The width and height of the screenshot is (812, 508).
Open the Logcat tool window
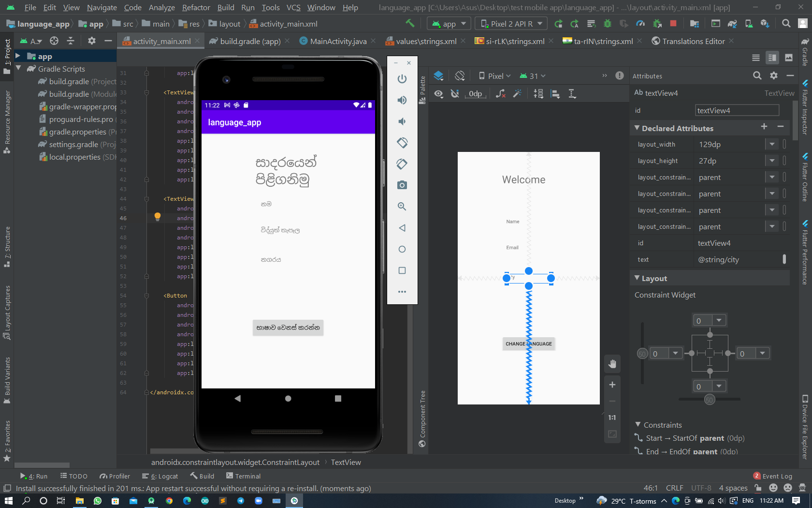coord(164,476)
